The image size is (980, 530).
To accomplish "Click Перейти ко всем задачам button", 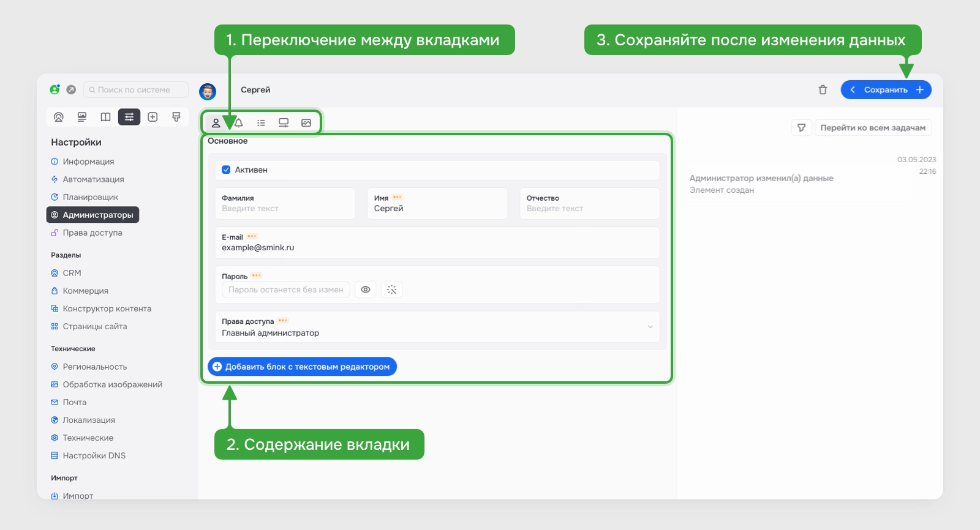I will point(873,127).
